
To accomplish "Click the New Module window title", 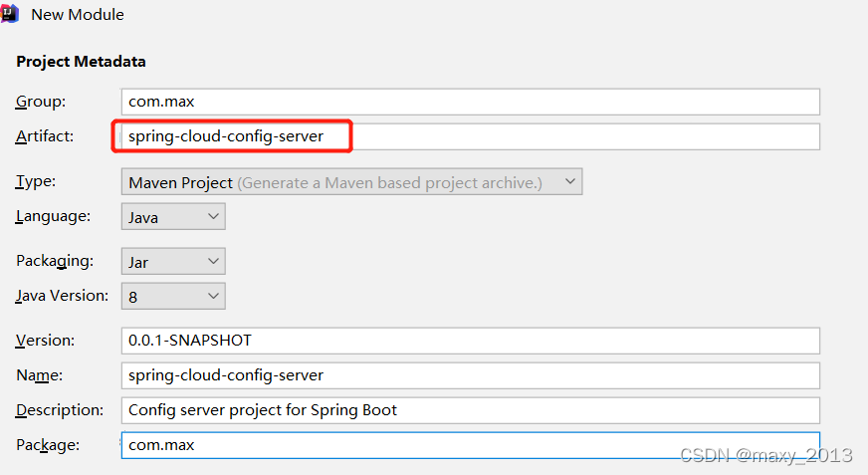I will pos(78,14).
